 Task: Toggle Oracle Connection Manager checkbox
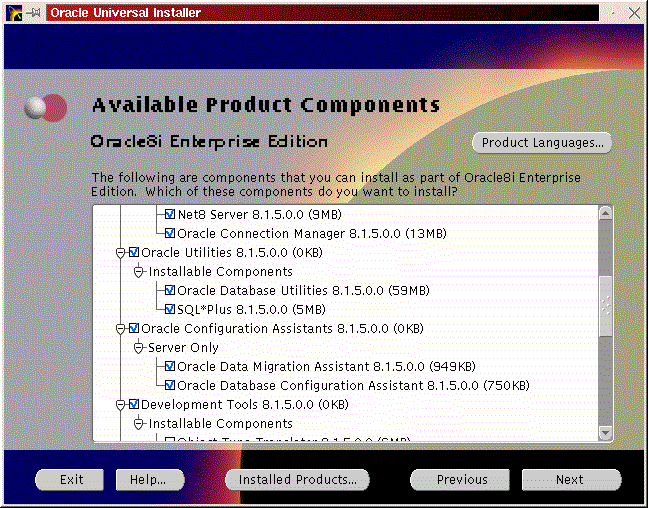click(170, 233)
